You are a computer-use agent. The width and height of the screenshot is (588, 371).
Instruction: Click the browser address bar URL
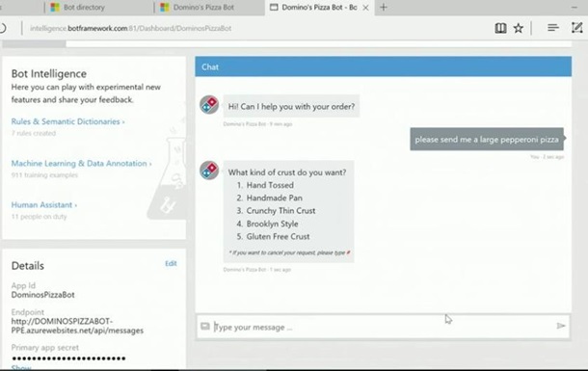click(130, 28)
